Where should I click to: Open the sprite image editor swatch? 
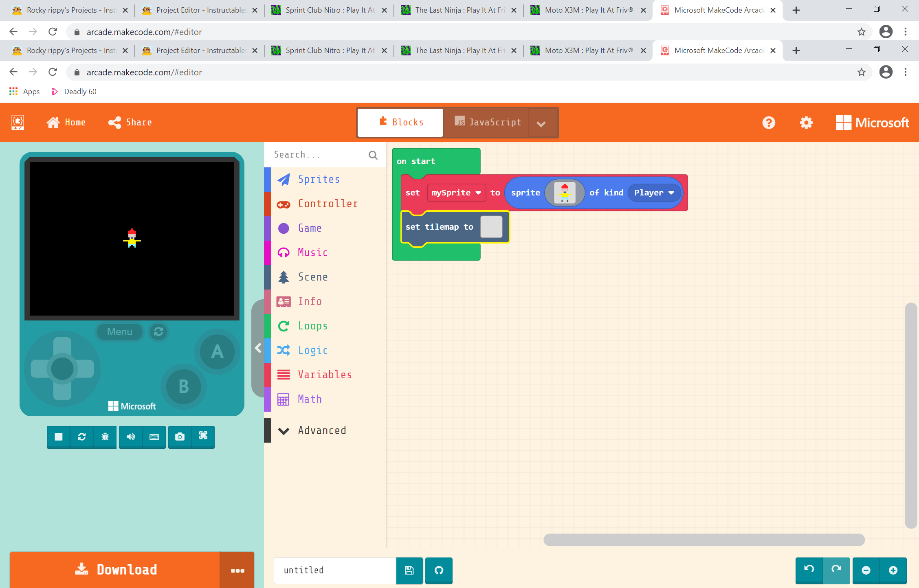tap(565, 193)
